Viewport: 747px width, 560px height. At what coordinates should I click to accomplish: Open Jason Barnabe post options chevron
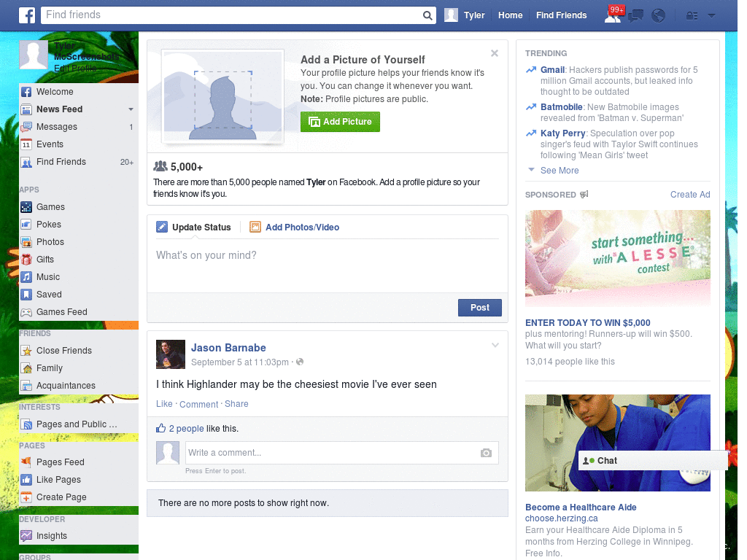tap(495, 345)
